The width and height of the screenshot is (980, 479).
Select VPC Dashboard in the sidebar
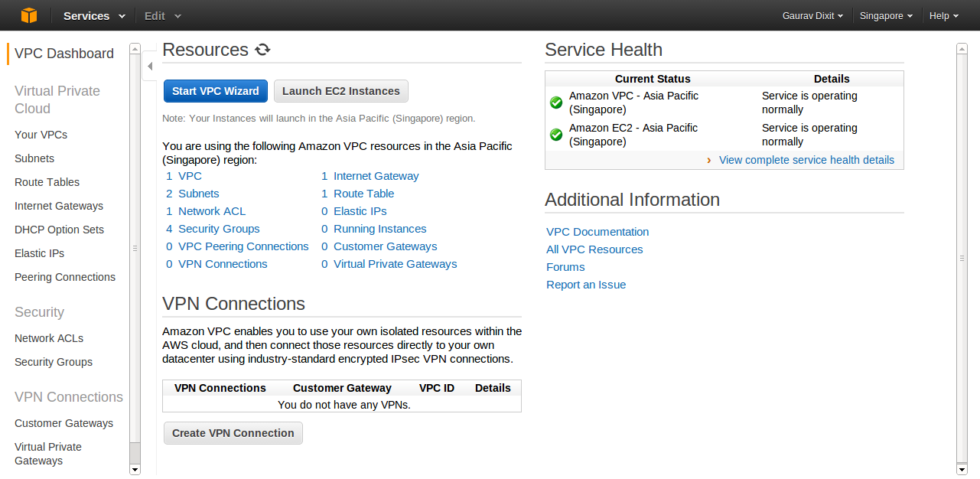click(64, 54)
